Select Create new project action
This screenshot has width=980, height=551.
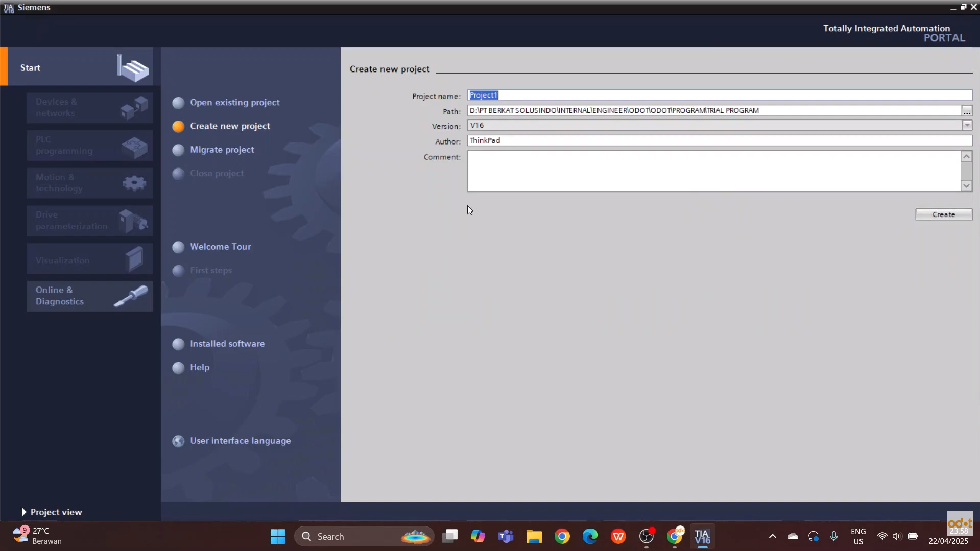click(x=230, y=126)
